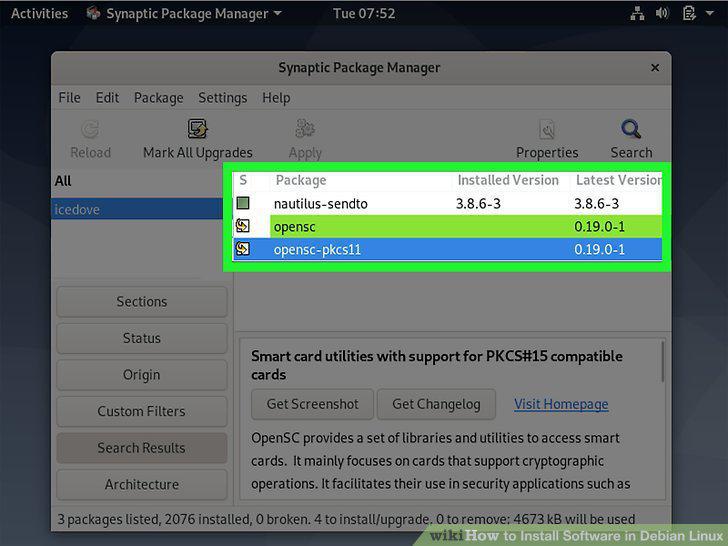Open Activities overview
This screenshot has height=546, width=728.
[39, 13]
